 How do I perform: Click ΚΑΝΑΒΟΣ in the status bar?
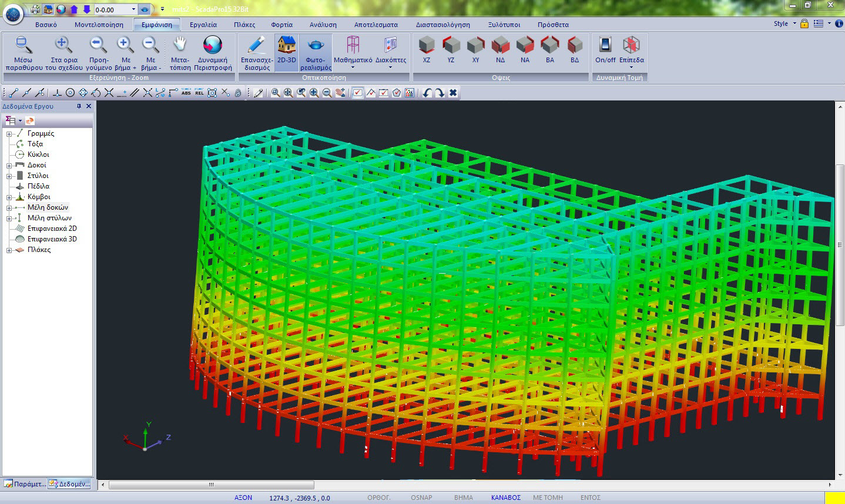coord(505,498)
